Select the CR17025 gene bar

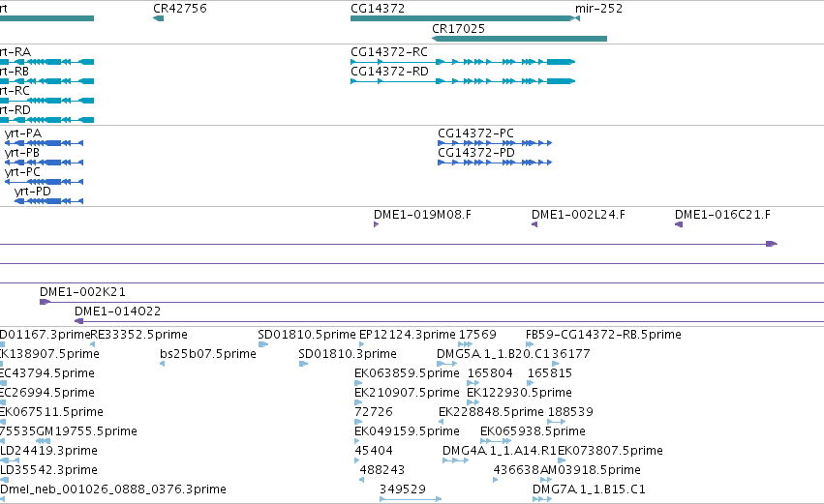(519, 39)
